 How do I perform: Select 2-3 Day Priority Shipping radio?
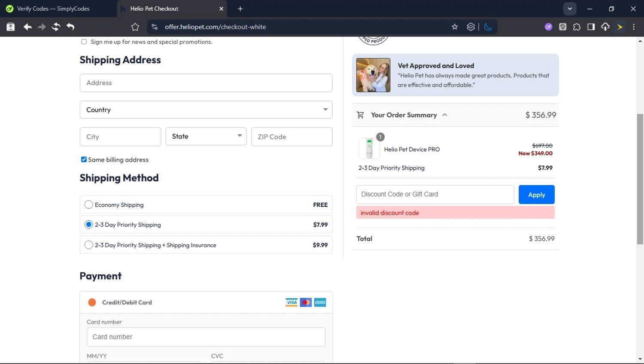(x=88, y=224)
